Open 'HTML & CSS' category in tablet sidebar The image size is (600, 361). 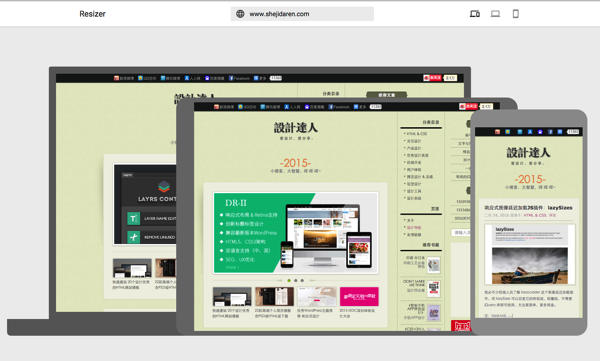pos(416,134)
